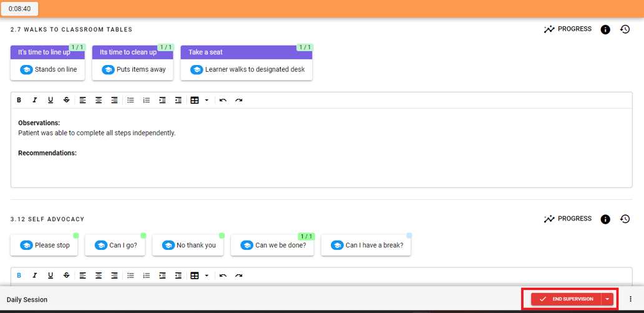View Progress for Self Advocacy
Screen dimensions: 644x313
[x=568, y=219]
